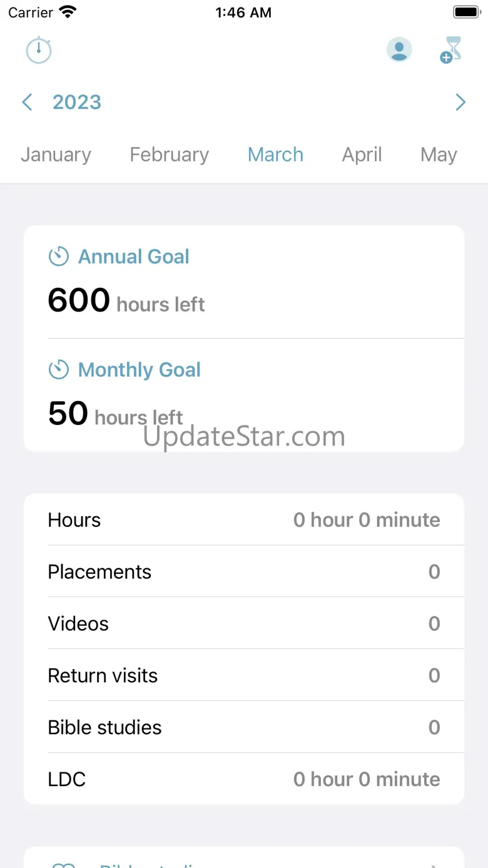488x868 pixels.
Task: Switch to the February tab
Action: click(169, 155)
